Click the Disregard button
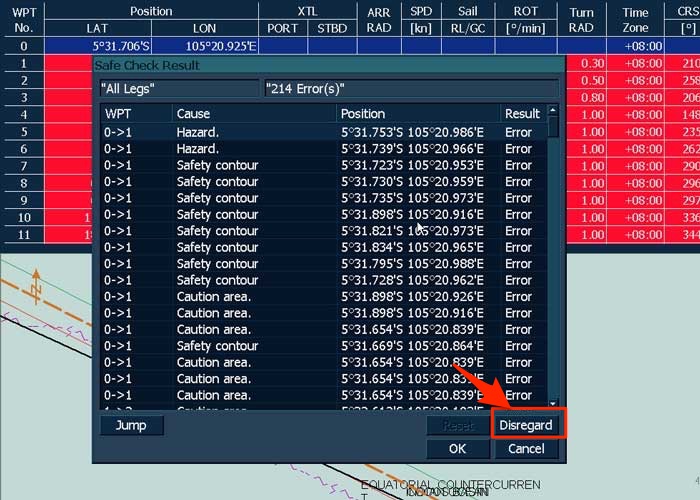This screenshot has height=500, width=700. point(526,425)
